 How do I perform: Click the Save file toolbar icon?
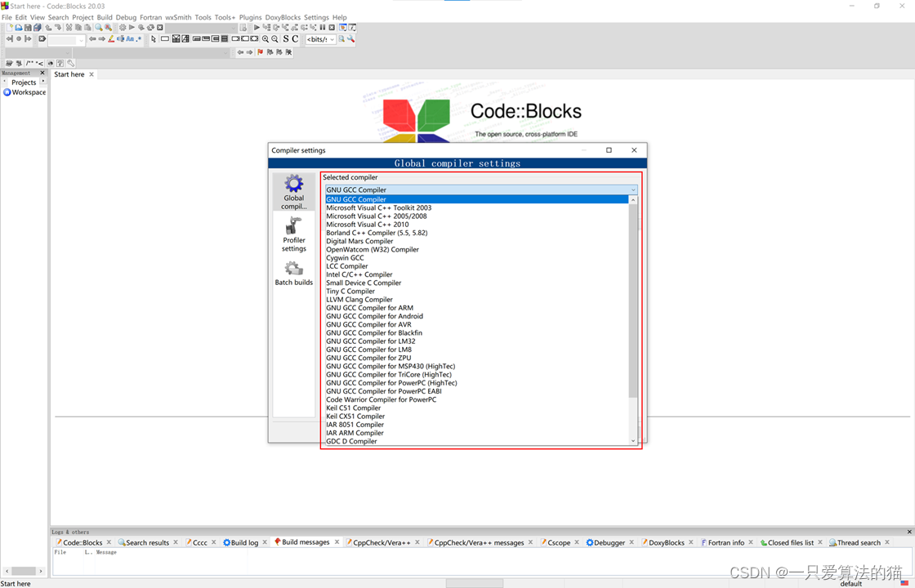pyautogui.click(x=28, y=28)
